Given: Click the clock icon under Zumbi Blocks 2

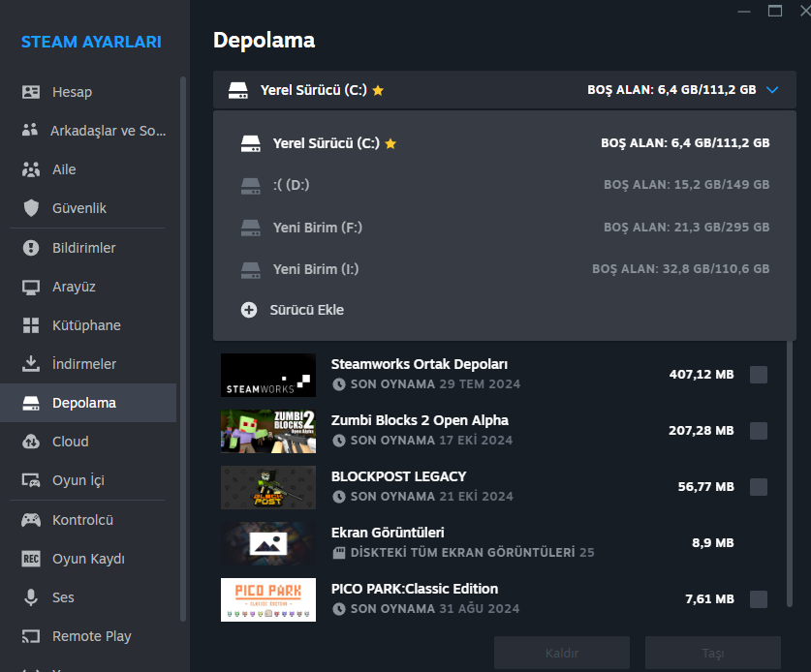Looking at the screenshot, I should pyautogui.click(x=339, y=441).
